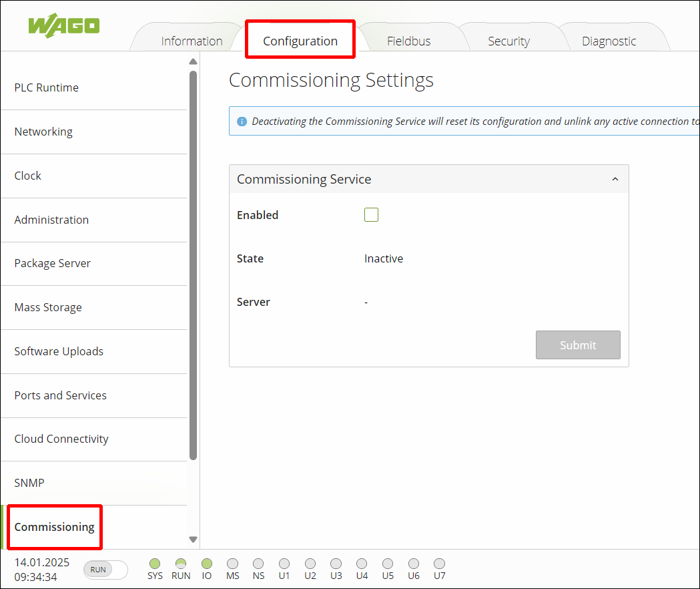Click the sidebar scrollbar down arrow
The image size is (700, 589).
click(193, 540)
